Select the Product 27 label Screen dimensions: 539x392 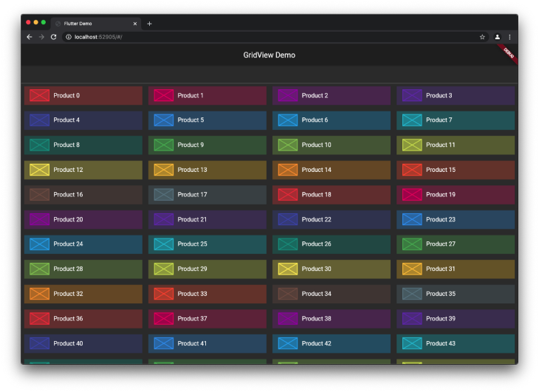(441, 244)
